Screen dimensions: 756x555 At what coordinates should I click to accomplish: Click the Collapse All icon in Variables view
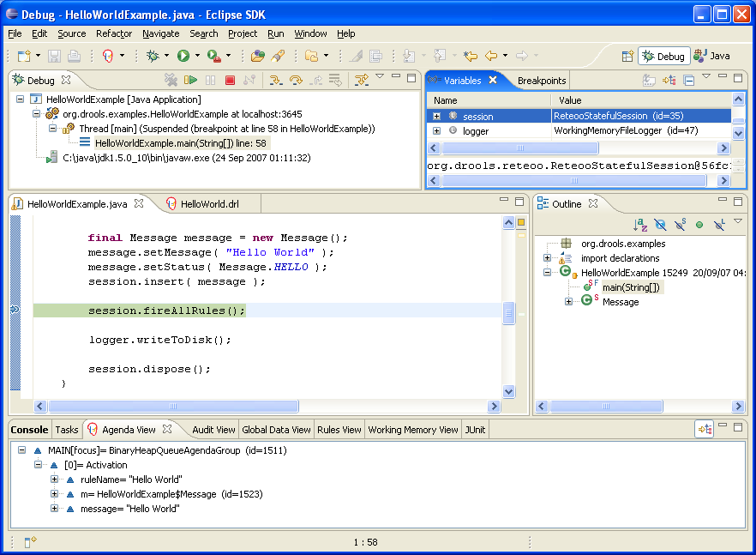(688, 81)
